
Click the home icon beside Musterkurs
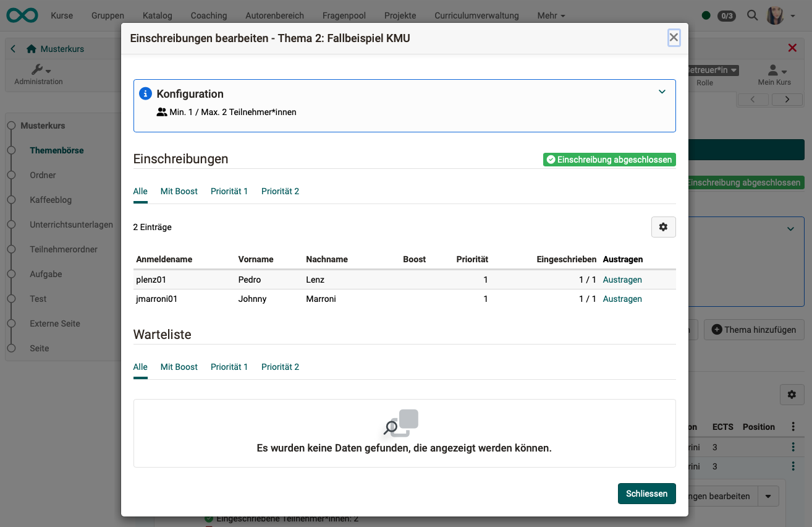point(31,48)
